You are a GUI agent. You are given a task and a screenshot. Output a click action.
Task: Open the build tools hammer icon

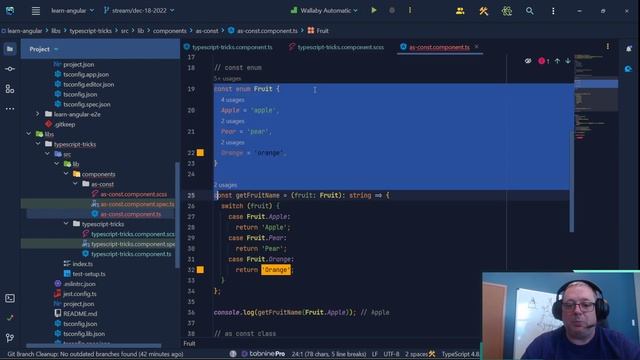484,11
